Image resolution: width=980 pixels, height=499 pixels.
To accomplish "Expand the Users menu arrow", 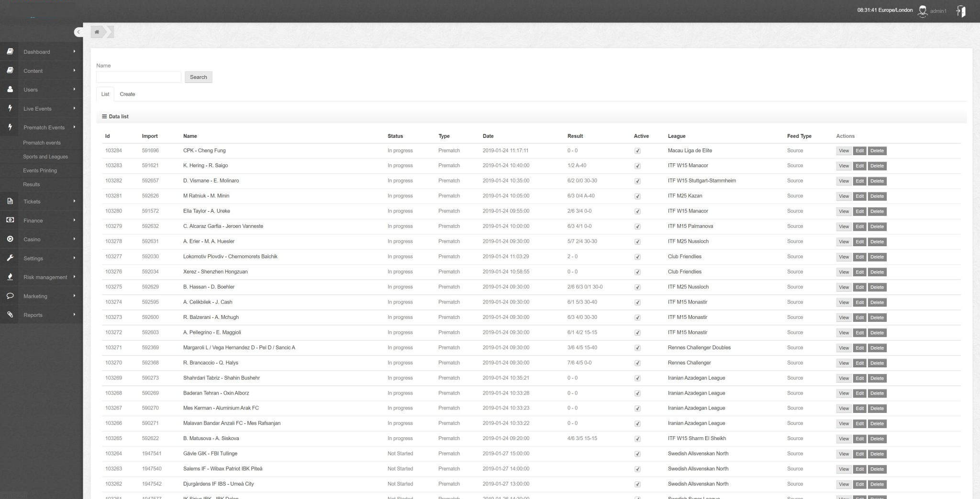I will (74, 89).
